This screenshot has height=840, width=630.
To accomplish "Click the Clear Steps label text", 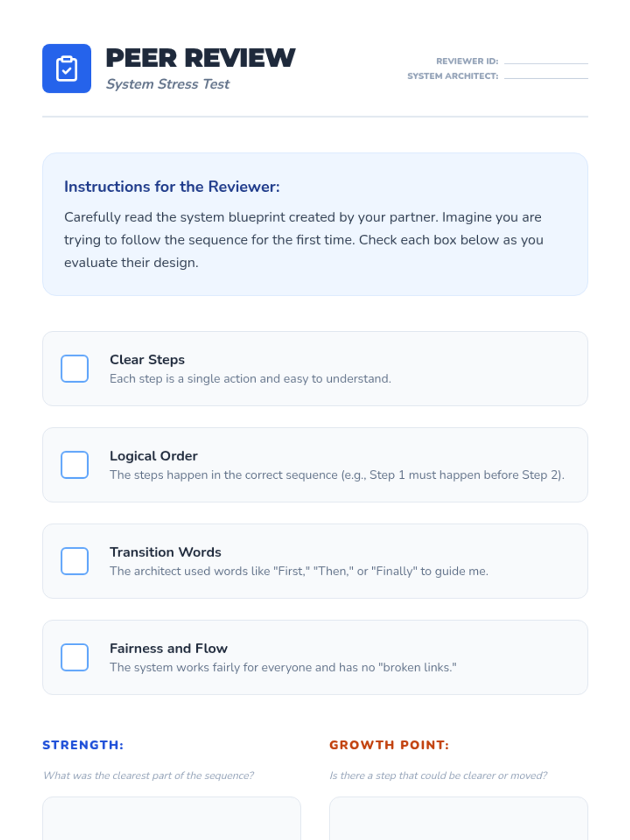I will [147, 360].
